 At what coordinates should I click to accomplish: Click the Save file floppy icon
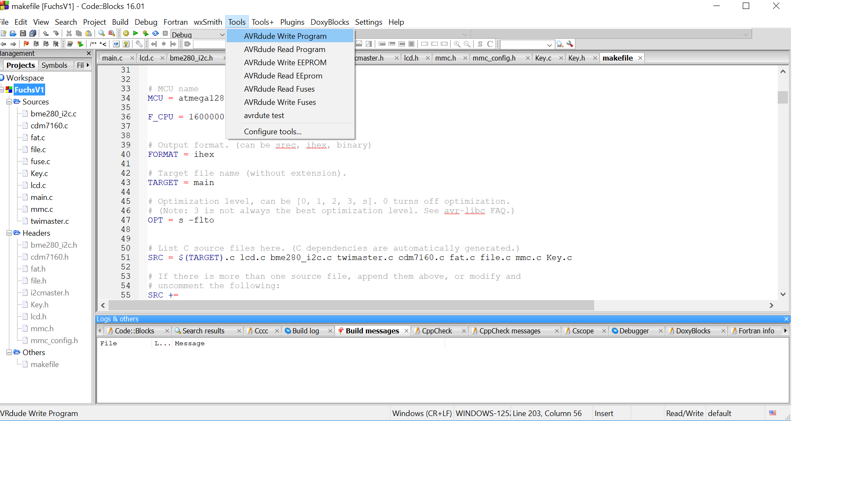[23, 33]
